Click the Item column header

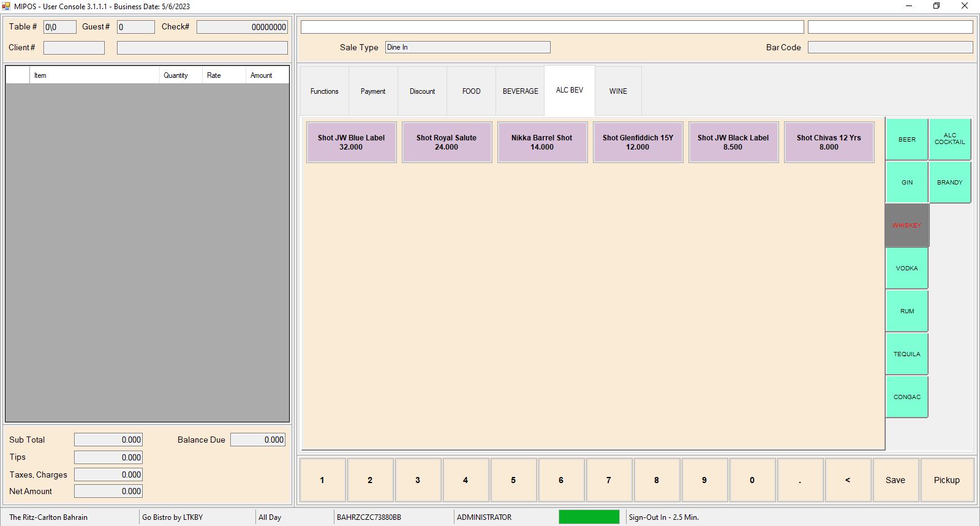(94, 75)
